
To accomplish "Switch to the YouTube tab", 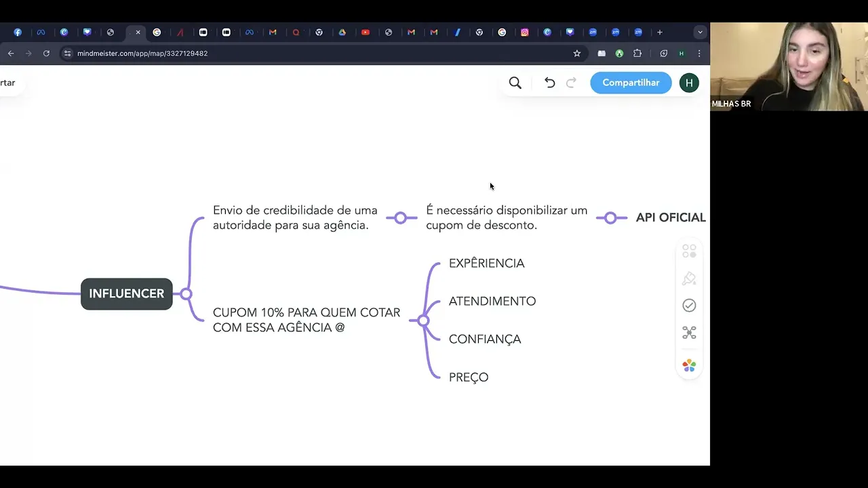I will click(x=366, y=32).
